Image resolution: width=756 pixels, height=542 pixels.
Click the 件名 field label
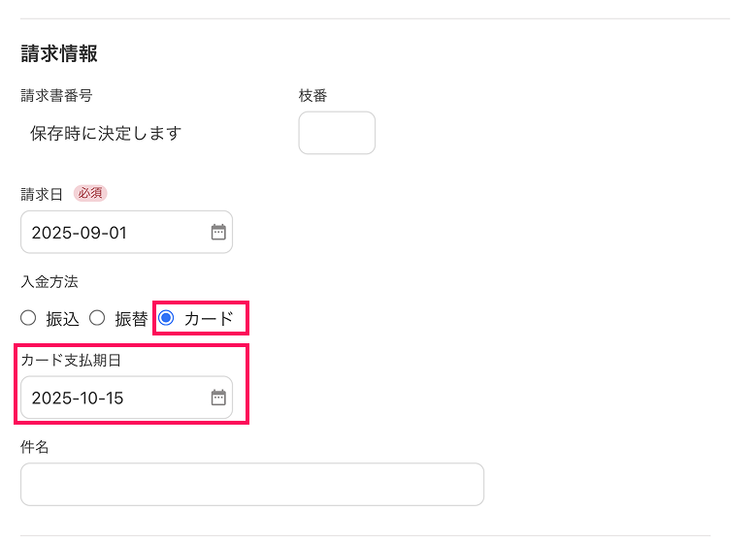(35, 447)
